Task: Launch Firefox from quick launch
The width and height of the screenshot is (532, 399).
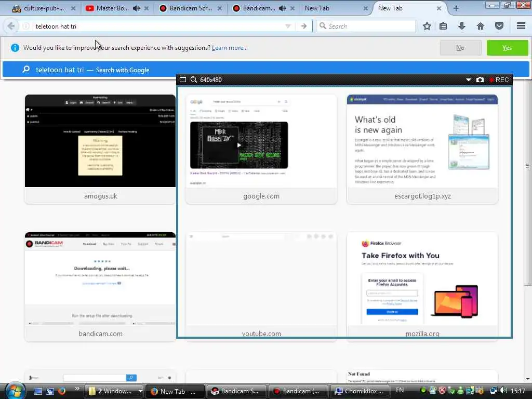Action: point(62,391)
